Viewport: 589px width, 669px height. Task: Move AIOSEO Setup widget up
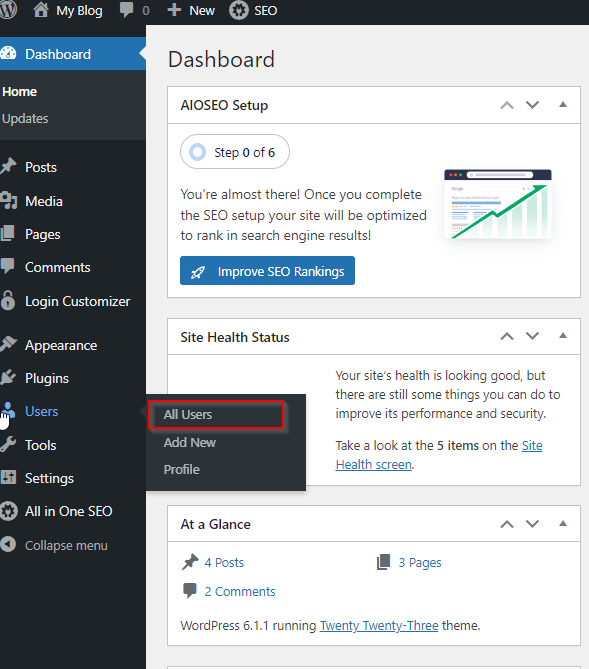[507, 105]
